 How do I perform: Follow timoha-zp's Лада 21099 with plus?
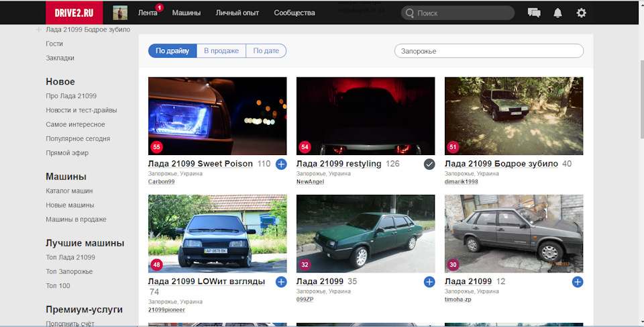(578, 282)
